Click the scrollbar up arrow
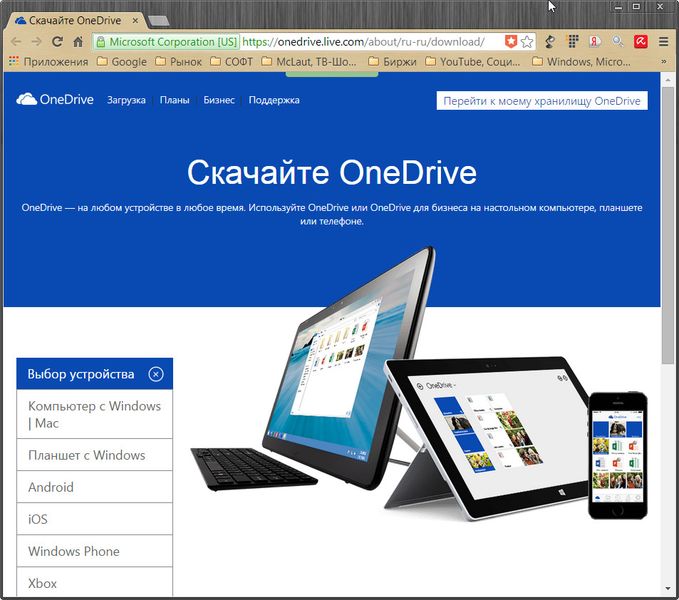The height and width of the screenshot is (600, 679). point(667,79)
